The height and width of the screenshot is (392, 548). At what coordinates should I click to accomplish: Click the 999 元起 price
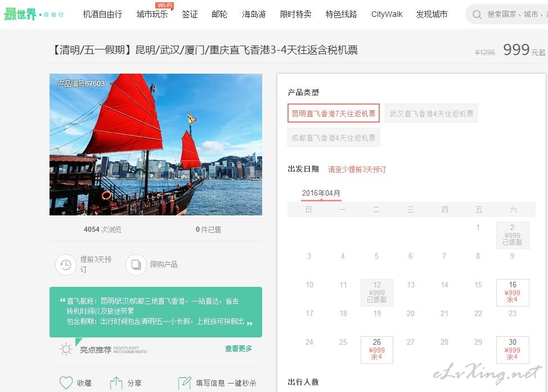[x=524, y=49]
